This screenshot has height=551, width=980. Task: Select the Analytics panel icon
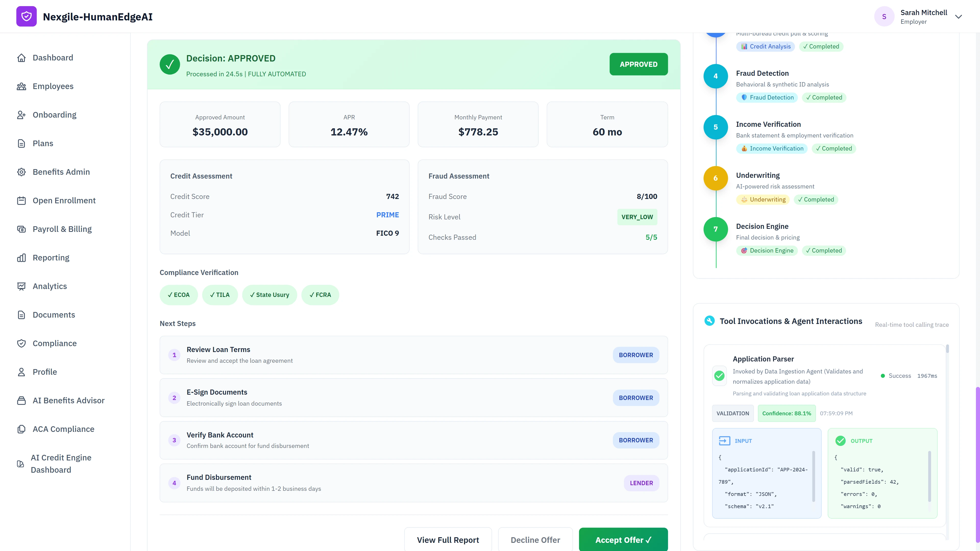tap(22, 286)
